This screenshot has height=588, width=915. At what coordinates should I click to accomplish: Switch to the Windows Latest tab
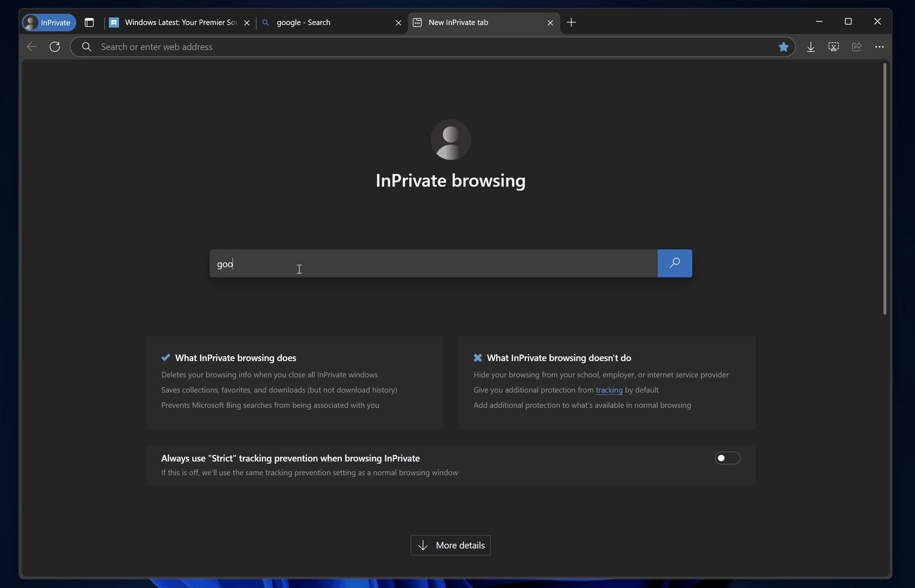(176, 22)
